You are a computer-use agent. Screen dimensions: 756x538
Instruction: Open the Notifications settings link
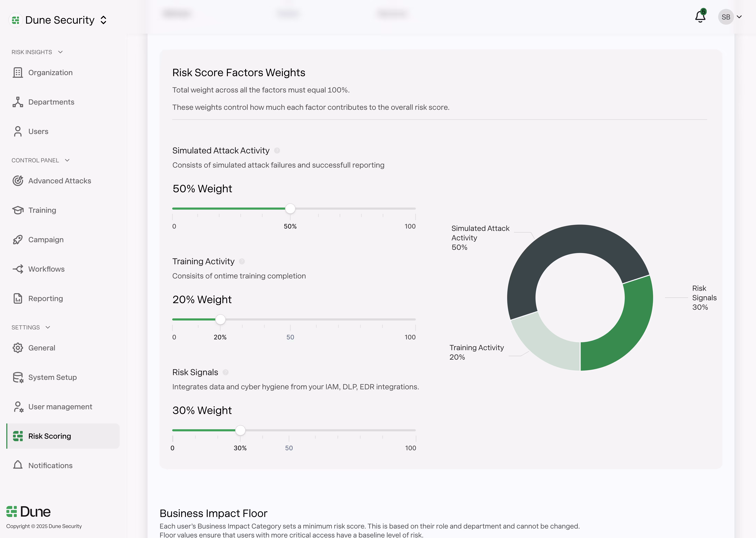pos(50,465)
